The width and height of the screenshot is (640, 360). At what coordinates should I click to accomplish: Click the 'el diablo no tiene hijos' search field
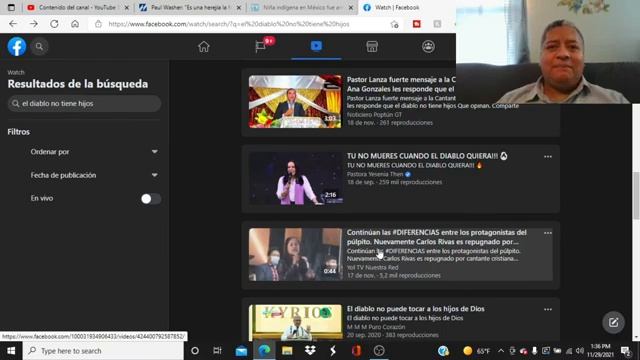point(84,104)
